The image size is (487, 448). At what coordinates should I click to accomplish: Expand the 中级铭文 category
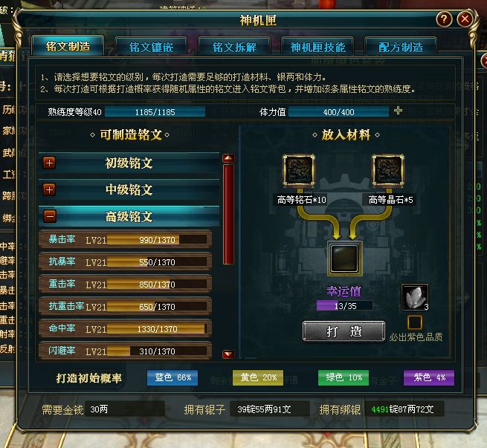(x=49, y=189)
